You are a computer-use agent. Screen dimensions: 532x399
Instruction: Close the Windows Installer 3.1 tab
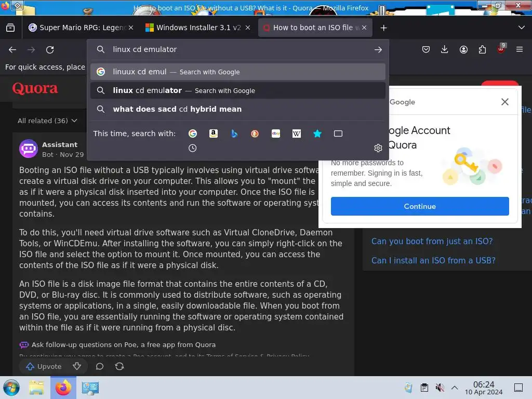[x=248, y=28]
